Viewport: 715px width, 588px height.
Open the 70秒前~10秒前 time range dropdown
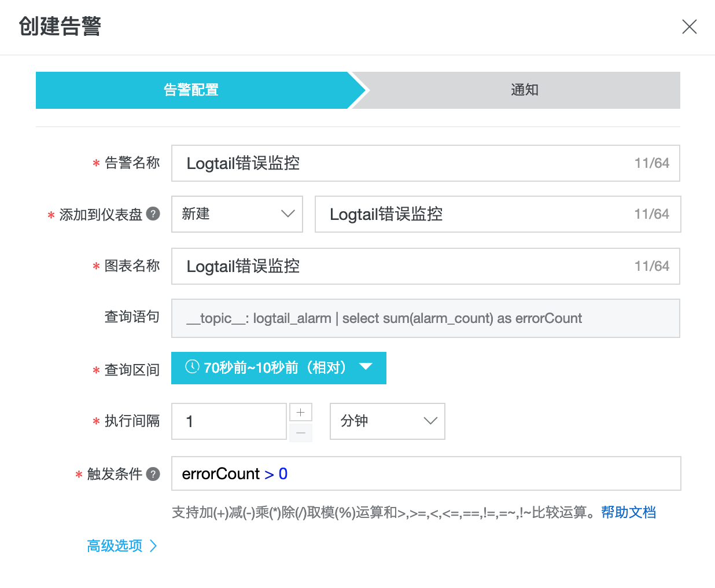point(279,368)
